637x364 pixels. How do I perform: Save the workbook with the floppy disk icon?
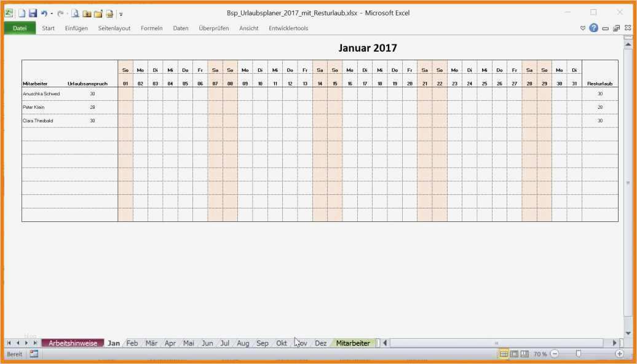click(33, 14)
